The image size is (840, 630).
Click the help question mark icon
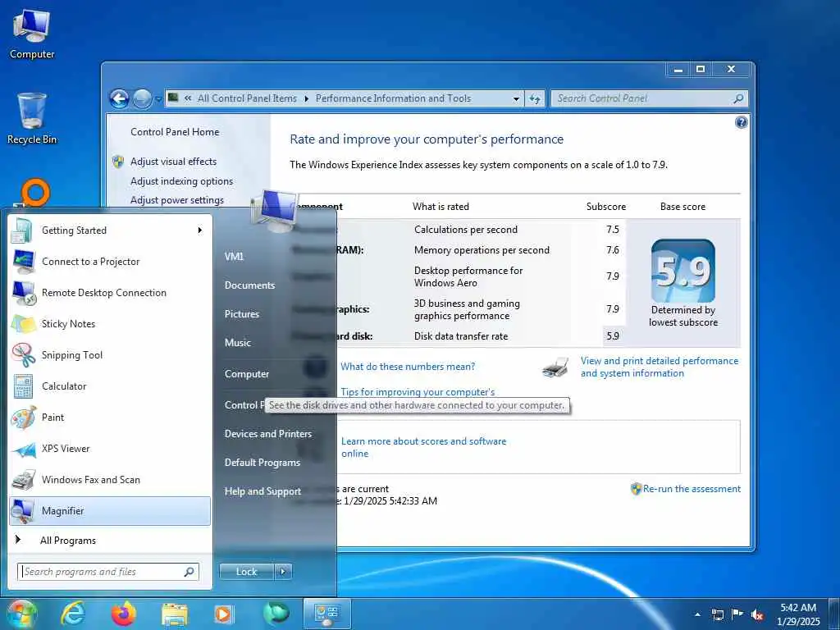741,123
